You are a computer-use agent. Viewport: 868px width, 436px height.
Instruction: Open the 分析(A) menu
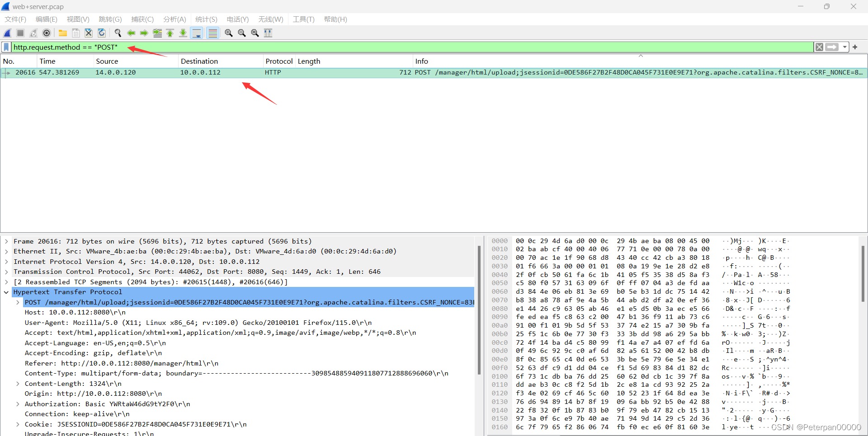coord(175,19)
